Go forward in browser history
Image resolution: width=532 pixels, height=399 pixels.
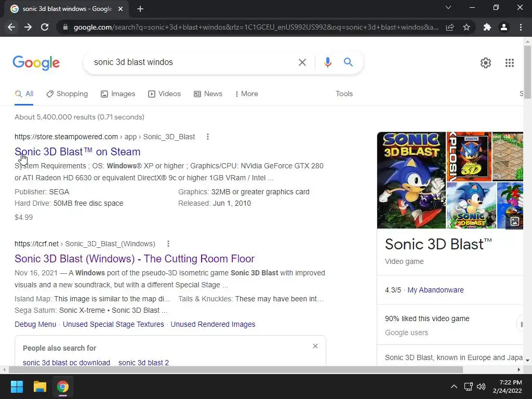[28, 27]
